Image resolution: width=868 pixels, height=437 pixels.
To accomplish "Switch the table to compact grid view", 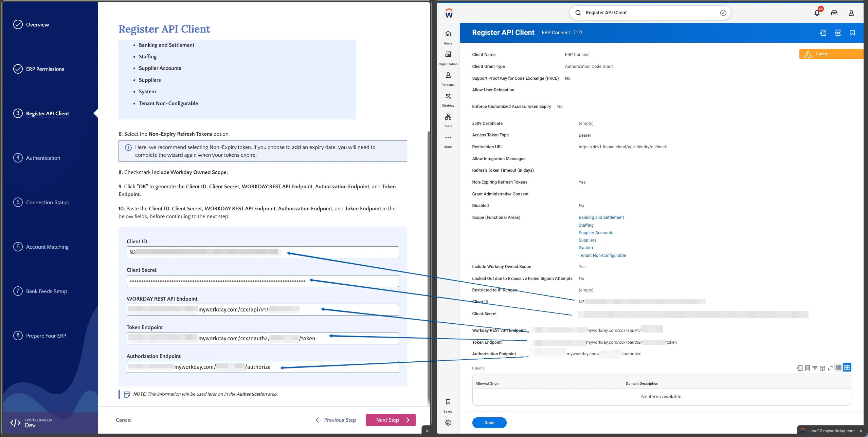I will [x=839, y=367].
